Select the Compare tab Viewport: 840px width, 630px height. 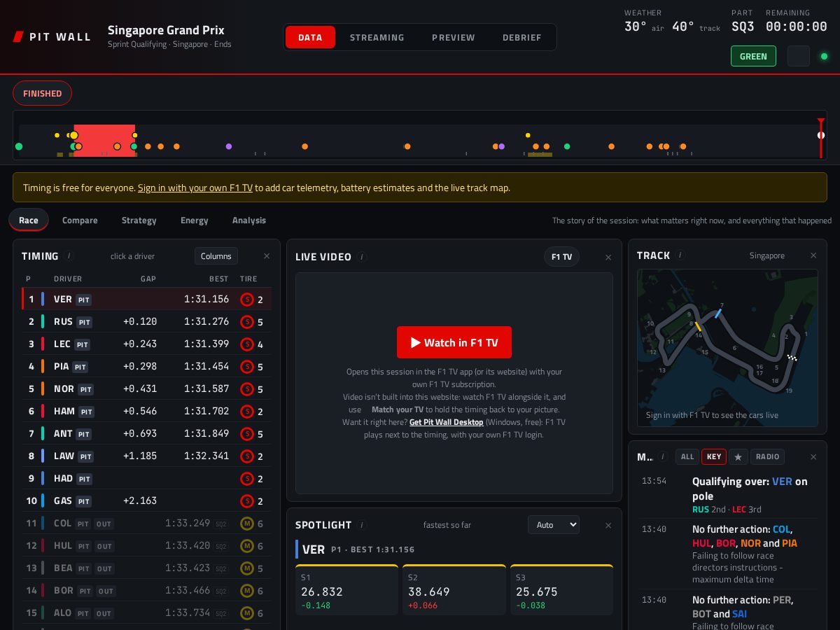click(x=80, y=220)
